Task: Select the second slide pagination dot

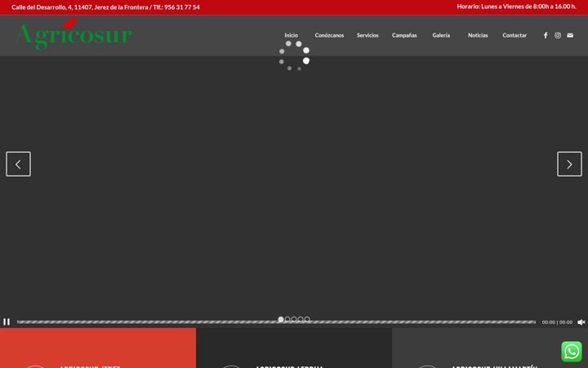Action: click(287, 319)
